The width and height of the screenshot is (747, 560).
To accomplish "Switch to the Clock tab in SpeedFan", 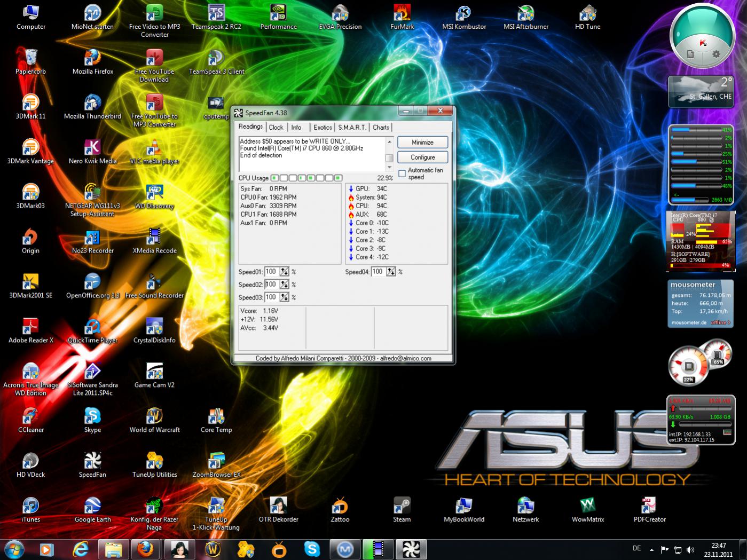I will point(276,128).
